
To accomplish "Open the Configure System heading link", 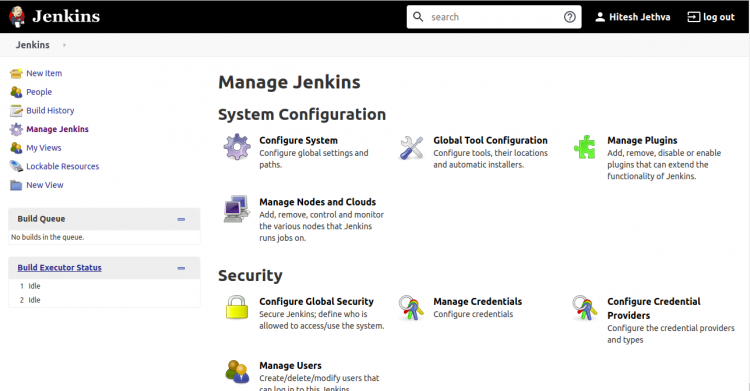I will pyautogui.click(x=298, y=140).
